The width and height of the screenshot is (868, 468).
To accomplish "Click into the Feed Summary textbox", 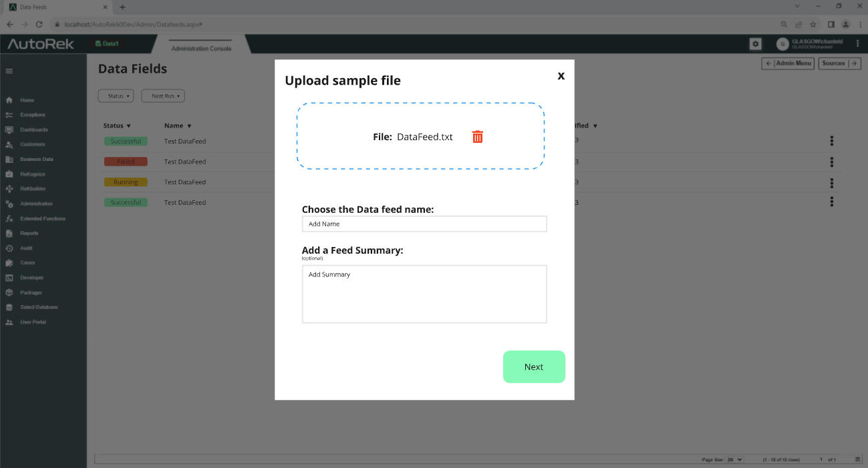I will point(424,294).
